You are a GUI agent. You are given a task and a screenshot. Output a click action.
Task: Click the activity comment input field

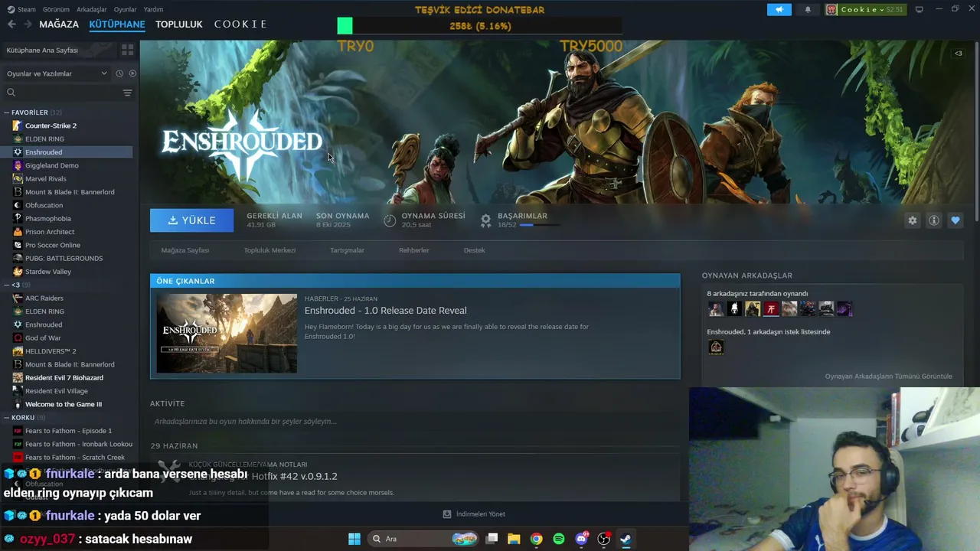click(415, 422)
